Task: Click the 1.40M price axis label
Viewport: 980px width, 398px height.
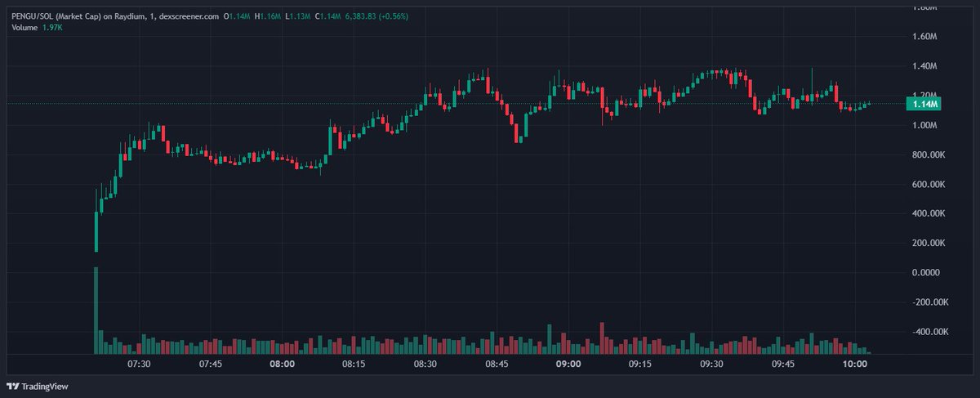Action: [x=924, y=66]
